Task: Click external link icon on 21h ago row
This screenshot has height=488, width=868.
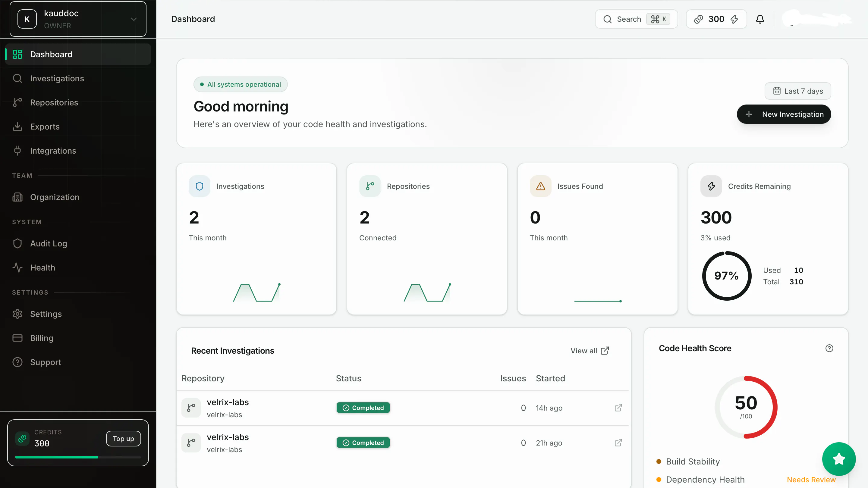Action: tap(618, 443)
